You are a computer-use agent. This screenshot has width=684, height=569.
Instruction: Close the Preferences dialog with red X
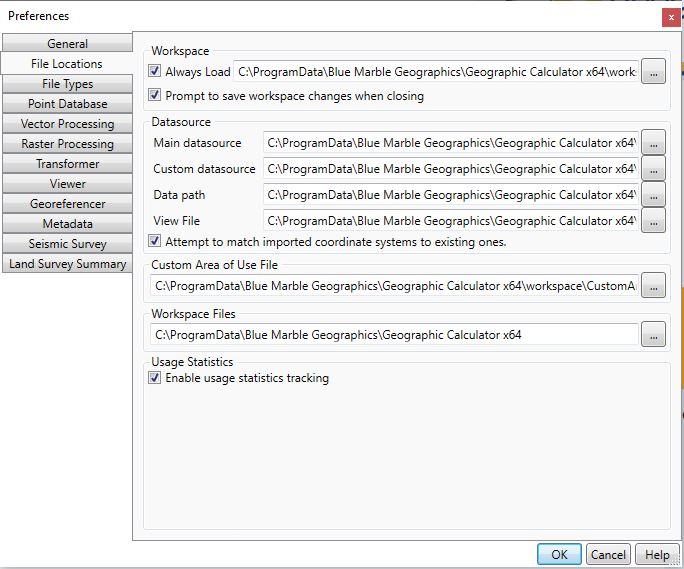tap(670, 17)
